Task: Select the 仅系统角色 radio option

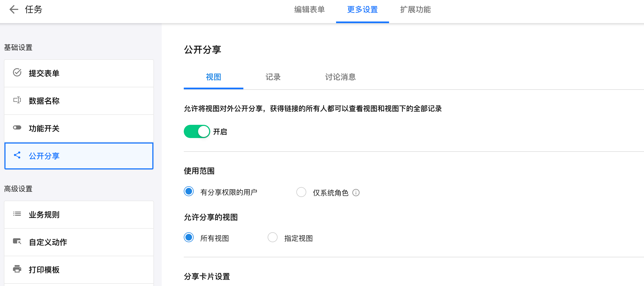Action: click(x=301, y=192)
